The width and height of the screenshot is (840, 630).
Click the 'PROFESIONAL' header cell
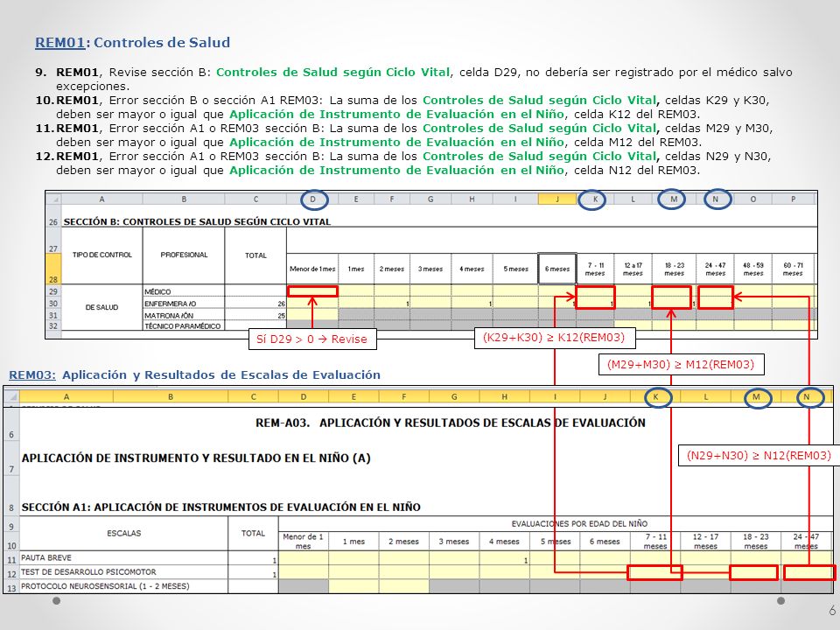[x=184, y=255]
